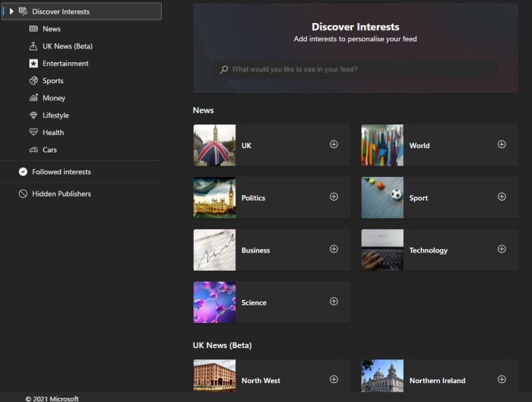532x402 pixels.
Task: Click the Discover Interests sidebar icon
Action: 23,11
